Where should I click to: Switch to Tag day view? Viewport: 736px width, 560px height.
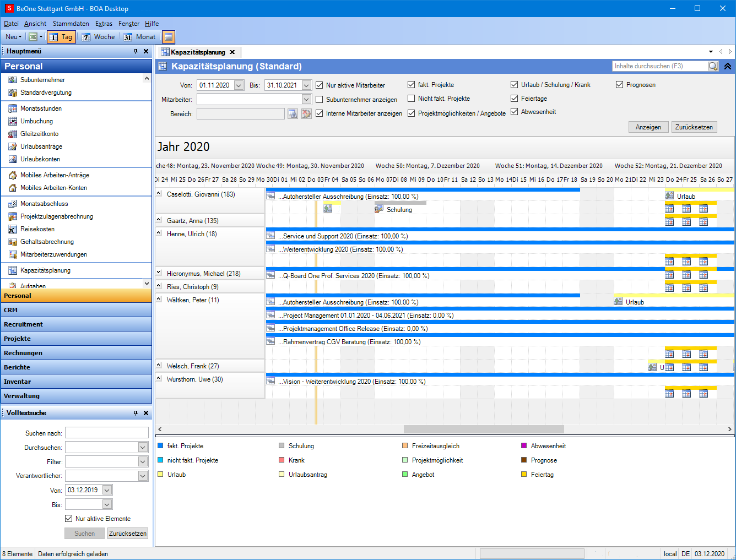tap(61, 37)
